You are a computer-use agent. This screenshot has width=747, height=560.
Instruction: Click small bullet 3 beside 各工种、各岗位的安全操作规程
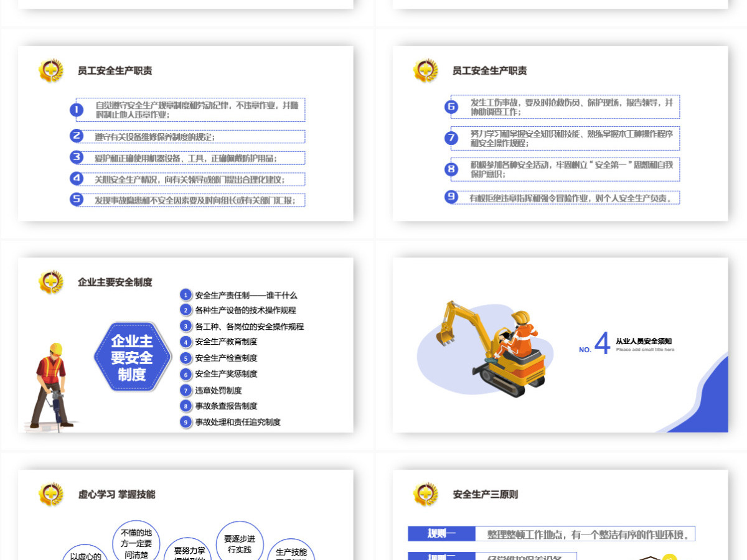pos(186,326)
